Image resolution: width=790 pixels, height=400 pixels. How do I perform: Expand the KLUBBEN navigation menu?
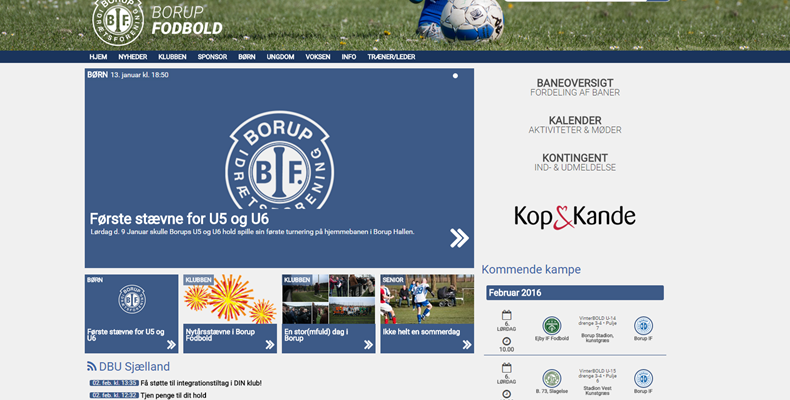tap(172, 57)
